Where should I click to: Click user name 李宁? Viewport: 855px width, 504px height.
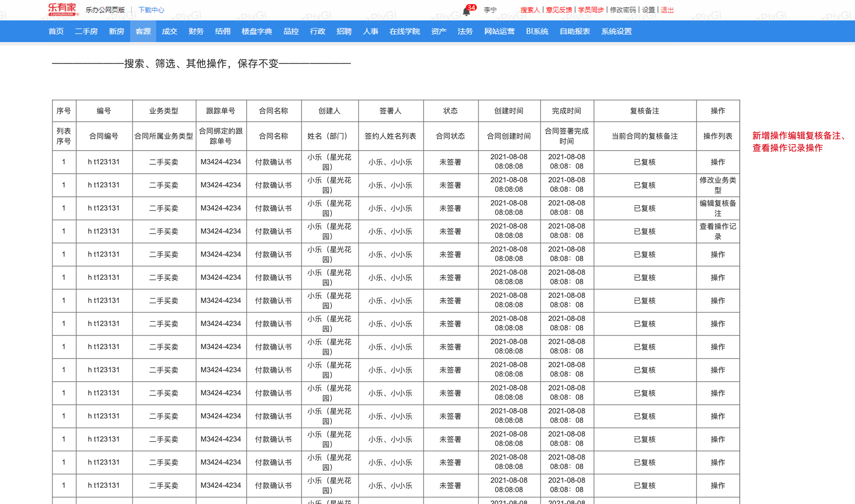click(x=490, y=10)
